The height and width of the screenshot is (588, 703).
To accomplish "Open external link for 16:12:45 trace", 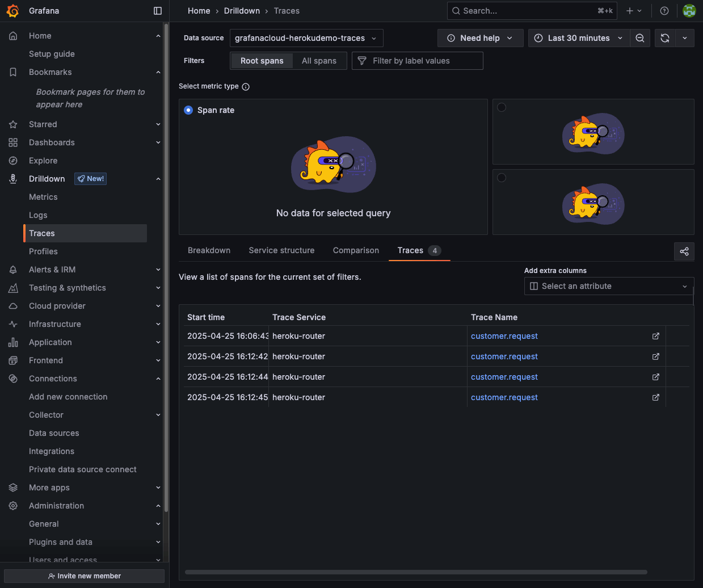I will (x=656, y=397).
